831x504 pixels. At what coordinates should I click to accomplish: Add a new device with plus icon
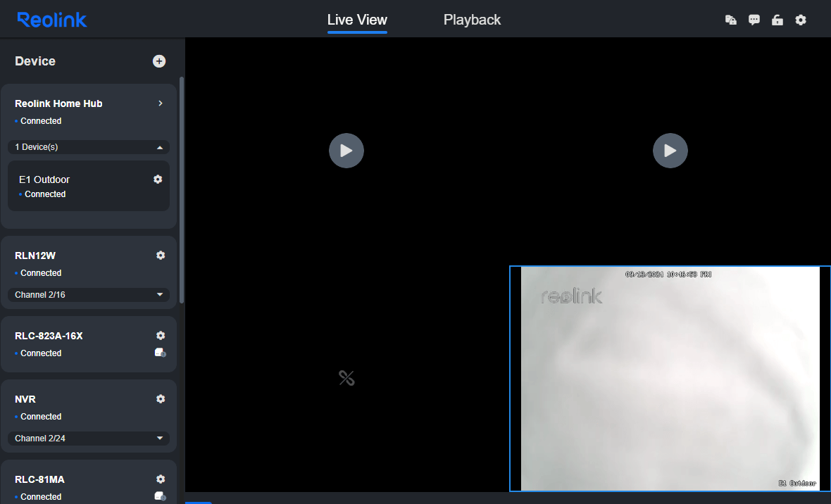pos(159,61)
